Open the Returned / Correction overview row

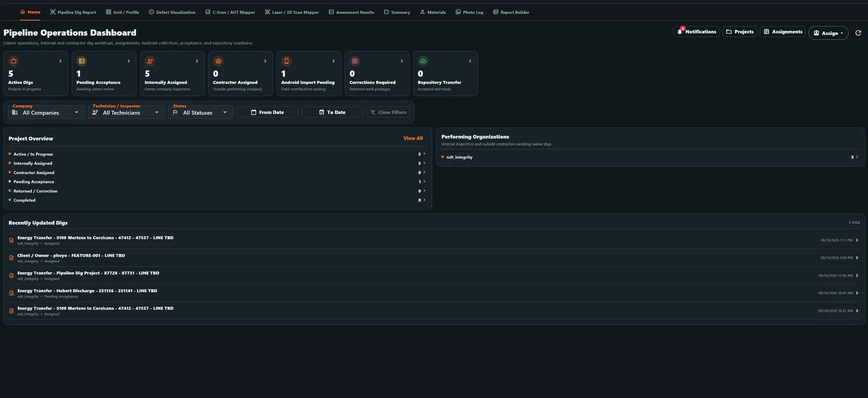pos(217,191)
